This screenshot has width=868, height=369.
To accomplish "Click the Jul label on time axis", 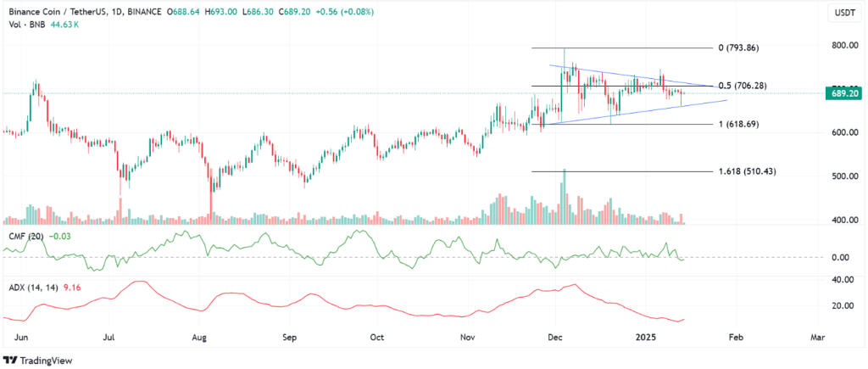I will coord(110,337).
